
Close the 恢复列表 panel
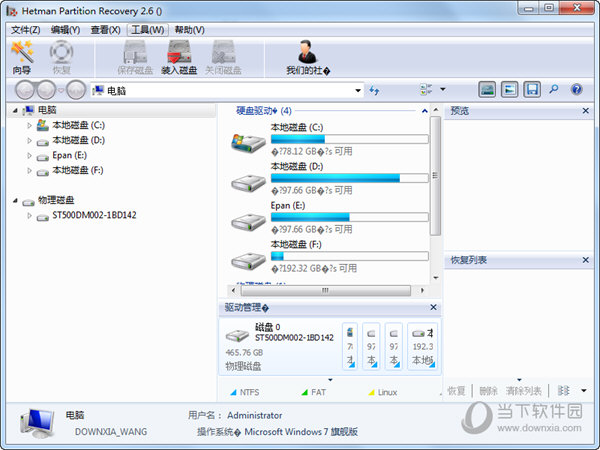coord(585,260)
